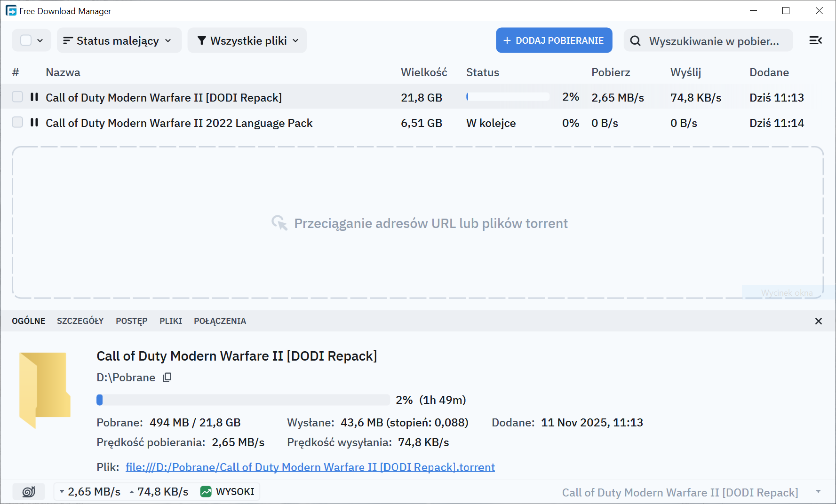The height and width of the screenshot is (504, 836).
Task: Click the search magnifier icon
Action: click(x=635, y=41)
